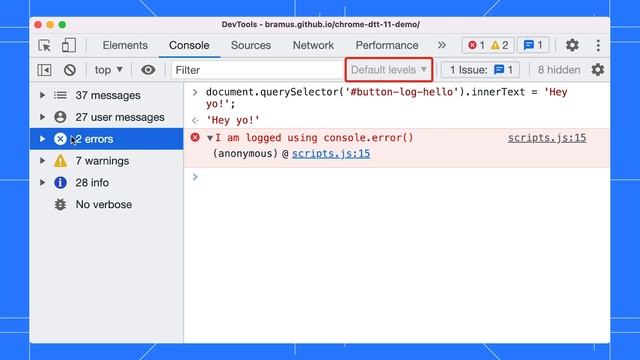Select the 7 warnings label
This screenshot has height=360, width=640.
(102, 161)
